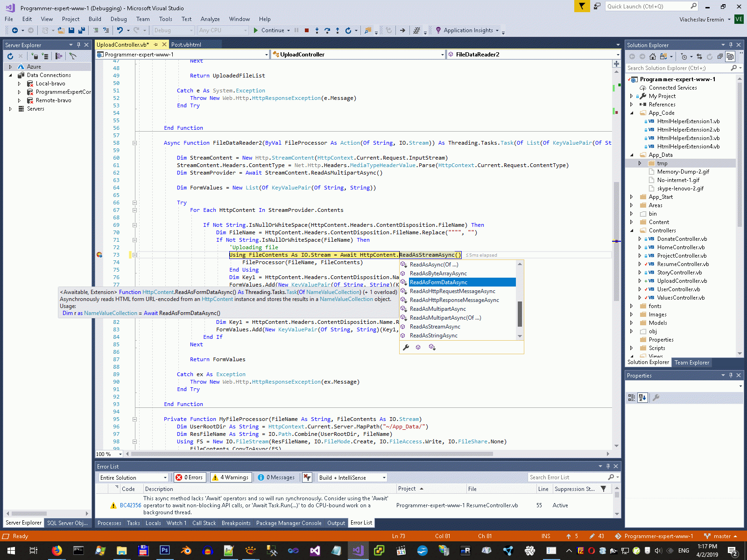Switch to the Post.vbhtml tab
This screenshot has width=747, height=560.
pos(186,45)
